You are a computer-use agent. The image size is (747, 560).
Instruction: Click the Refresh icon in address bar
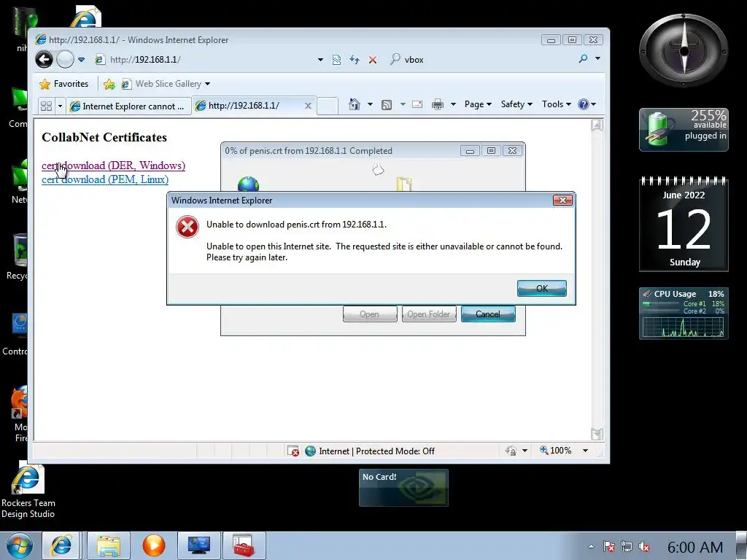pyautogui.click(x=354, y=60)
